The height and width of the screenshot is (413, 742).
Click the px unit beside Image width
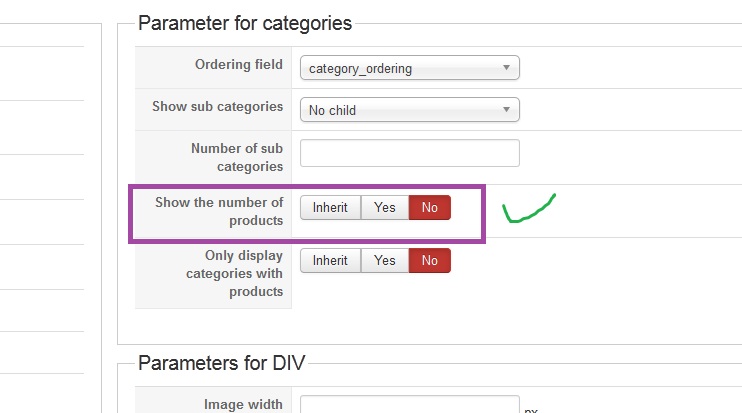(x=531, y=410)
